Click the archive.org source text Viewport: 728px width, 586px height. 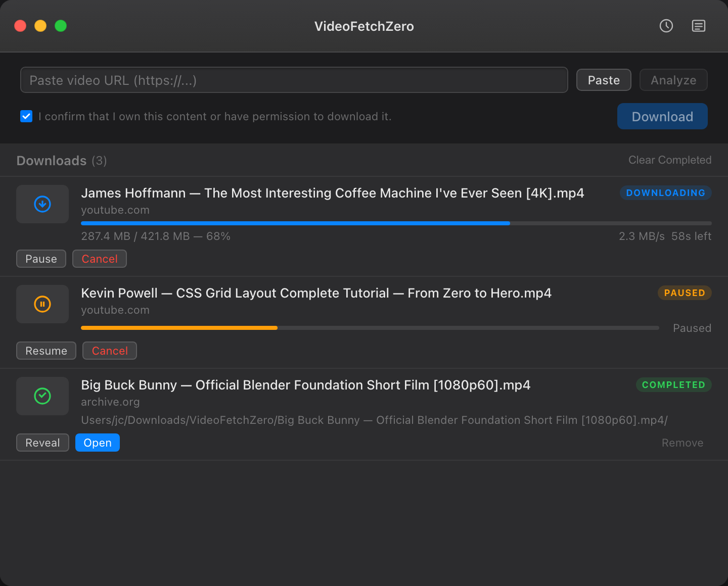coord(110,402)
